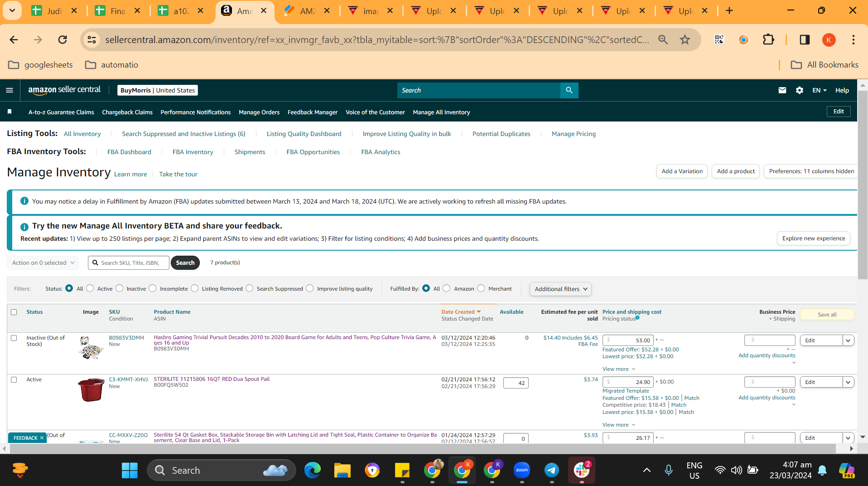Check the Hasbro Trivial Pursuit row checkbox
The image size is (868, 486).
point(14,338)
